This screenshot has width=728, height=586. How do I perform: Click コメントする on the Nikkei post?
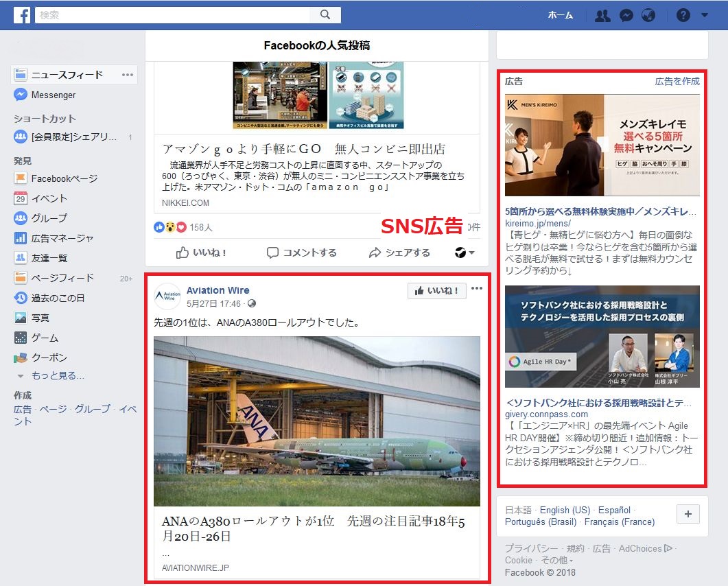(x=301, y=253)
